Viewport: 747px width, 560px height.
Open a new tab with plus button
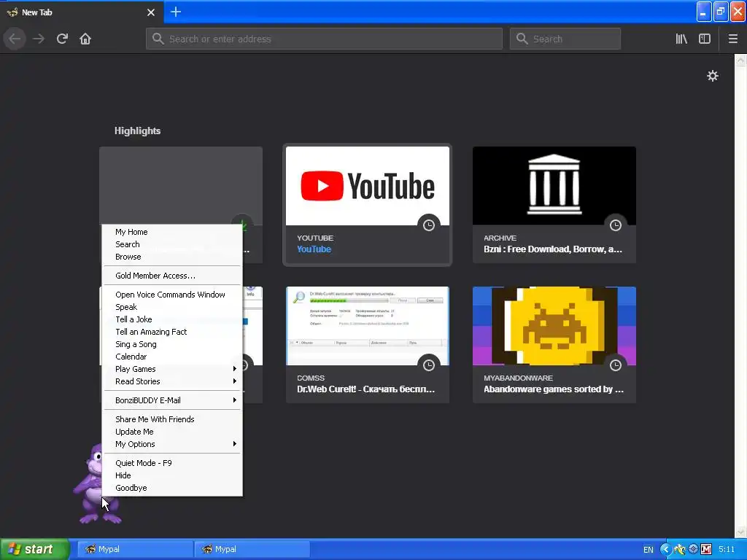pyautogui.click(x=175, y=12)
